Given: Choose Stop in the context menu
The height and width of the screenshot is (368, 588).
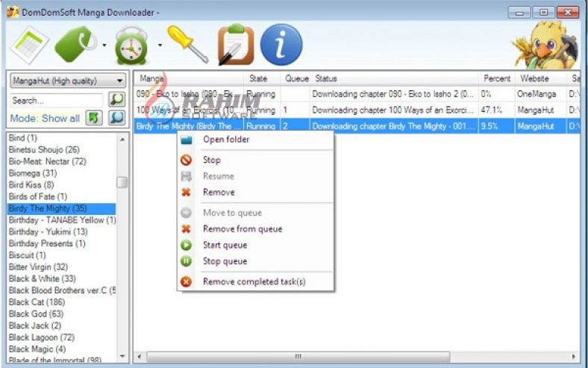Looking at the screenshot, I should click(256, 160).
